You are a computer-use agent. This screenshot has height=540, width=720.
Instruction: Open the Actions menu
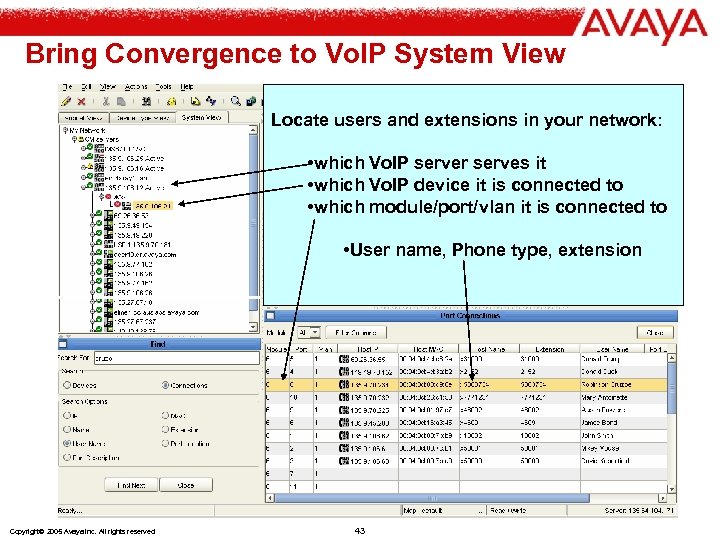(136, 87)
